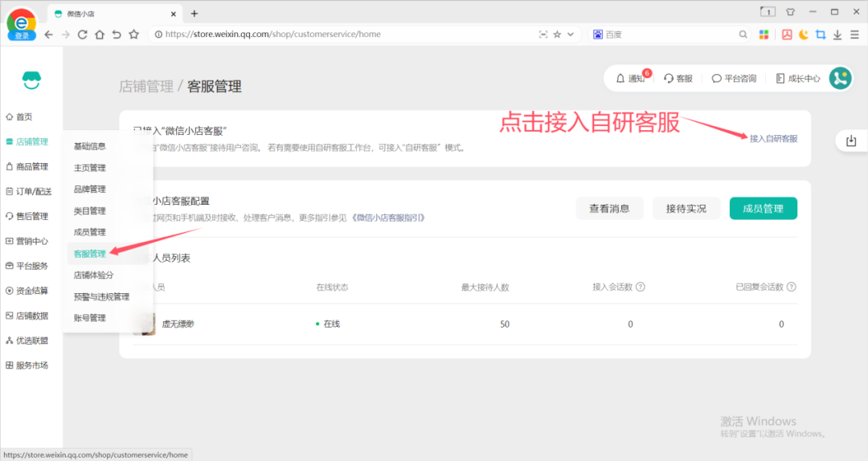Click the screenshot crop tool icon
This screenshot has width=868, height=461.
point(821,35)
